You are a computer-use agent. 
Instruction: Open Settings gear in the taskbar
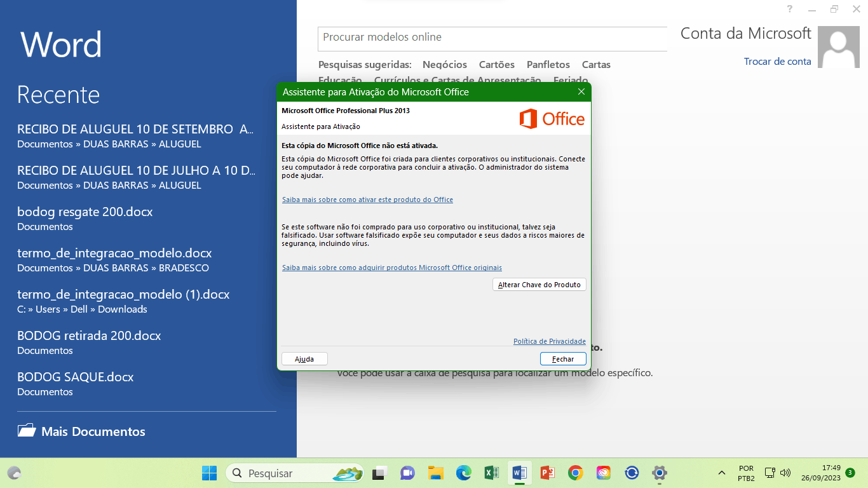pos(660,473)
